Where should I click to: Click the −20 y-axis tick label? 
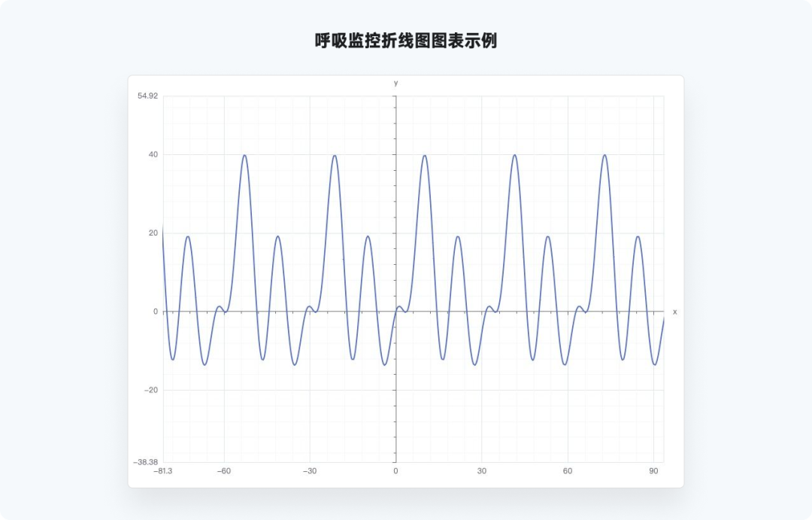pyautogui.click(x=151, y=390)
